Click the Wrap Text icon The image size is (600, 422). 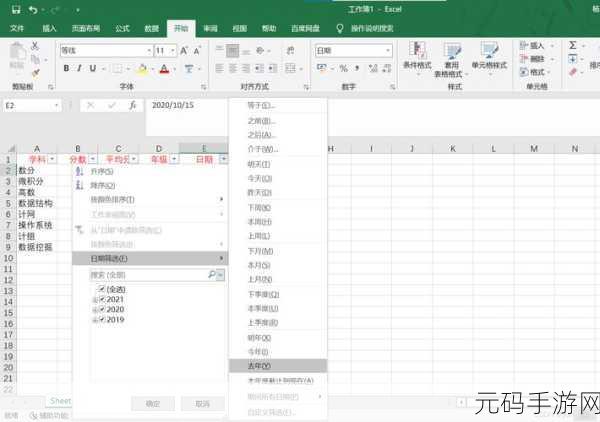click(290, 51)
